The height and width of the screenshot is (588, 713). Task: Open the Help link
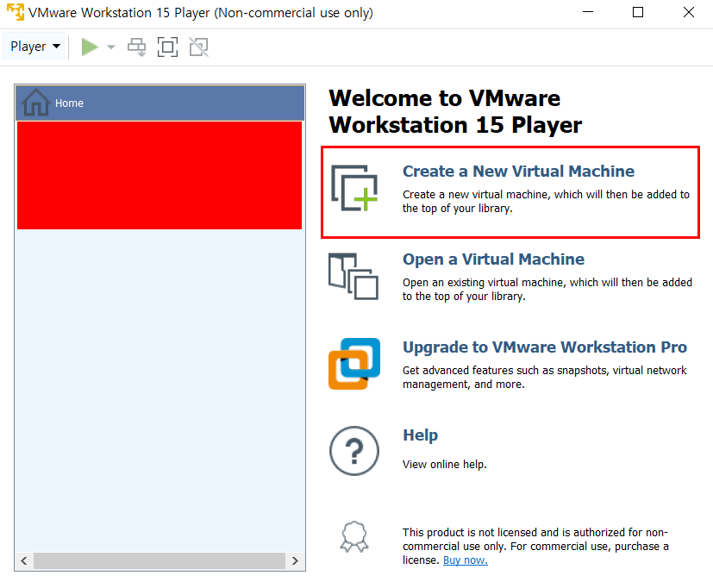(x=420, y=435)
